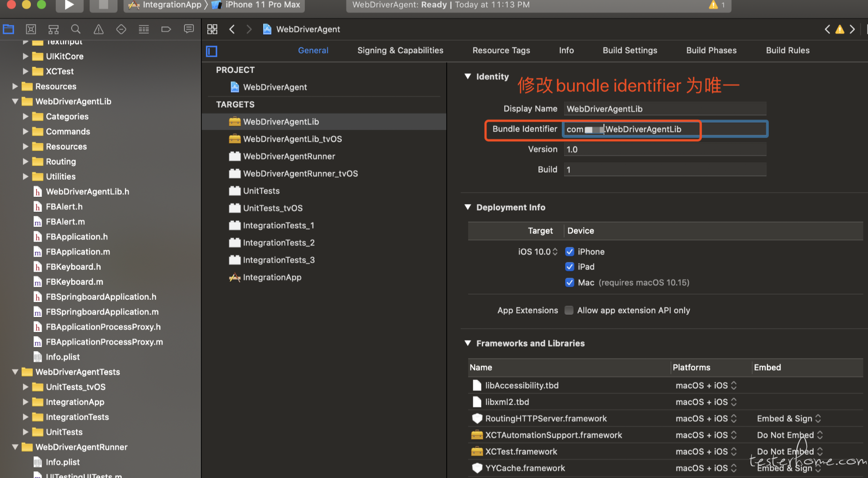Collapse the Deployment Info section
The height and width of the screenshot is (478, 868).
468,207
